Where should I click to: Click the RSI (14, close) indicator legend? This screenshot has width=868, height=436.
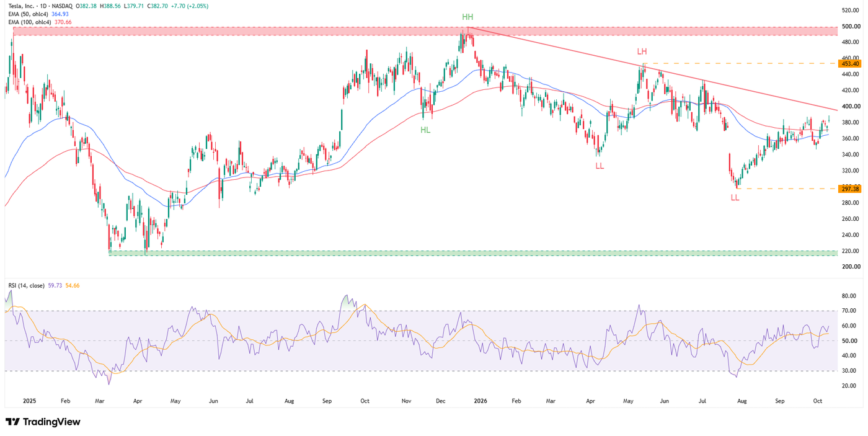pos(27,285)
